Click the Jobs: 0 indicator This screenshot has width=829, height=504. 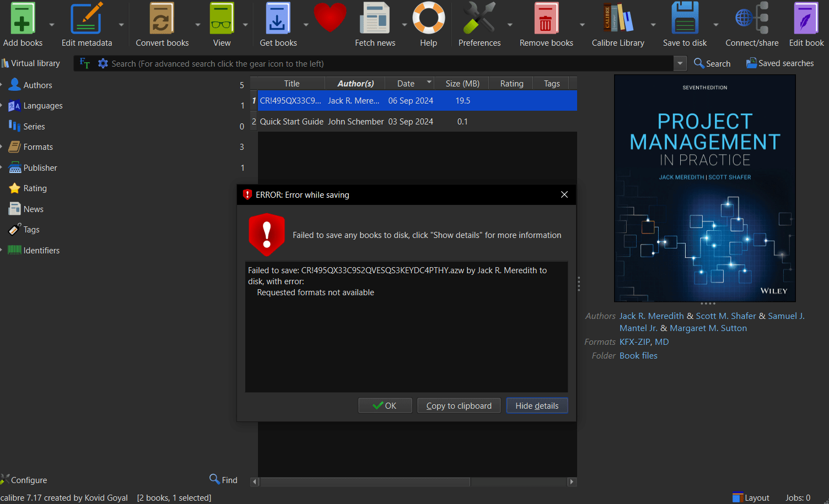point(798,497)
